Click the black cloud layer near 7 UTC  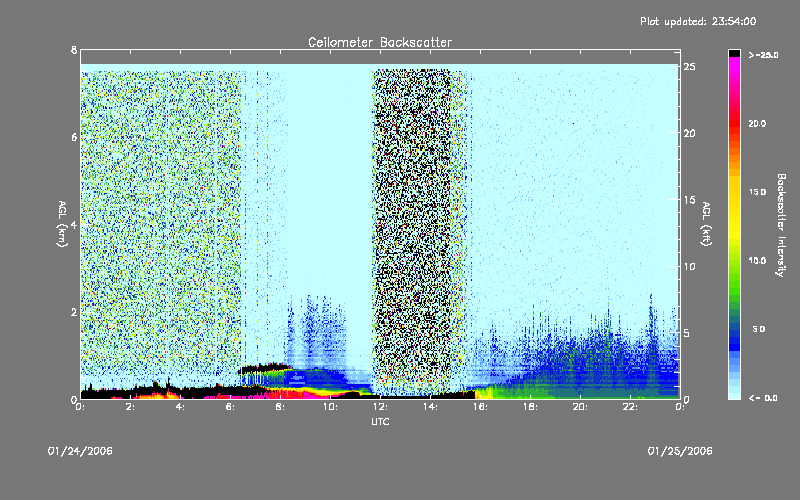pyautogui.click(x=264, y=367)
